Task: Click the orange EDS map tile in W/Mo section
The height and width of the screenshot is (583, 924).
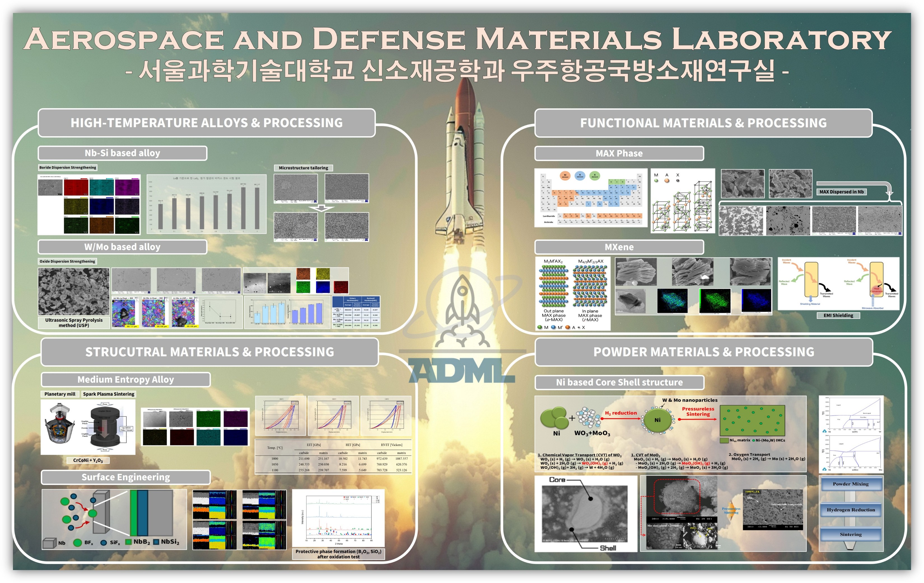Action: pyautogui.click(x=303, y=274)
